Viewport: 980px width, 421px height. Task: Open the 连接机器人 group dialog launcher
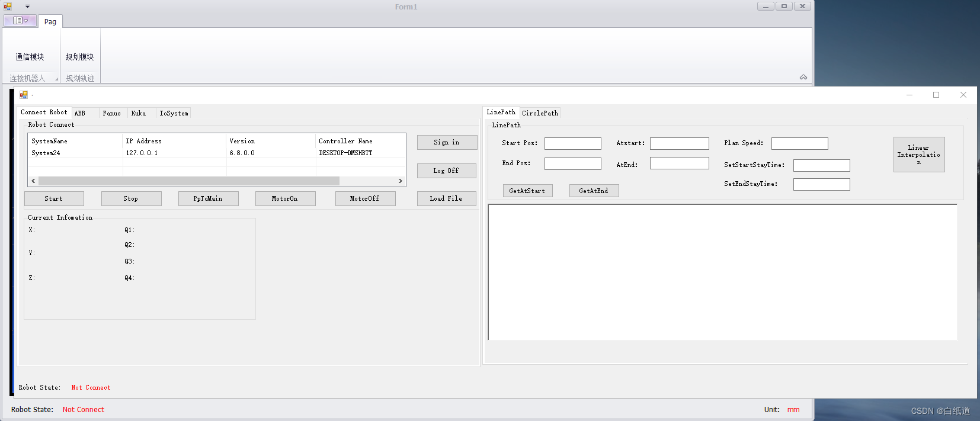57,79
